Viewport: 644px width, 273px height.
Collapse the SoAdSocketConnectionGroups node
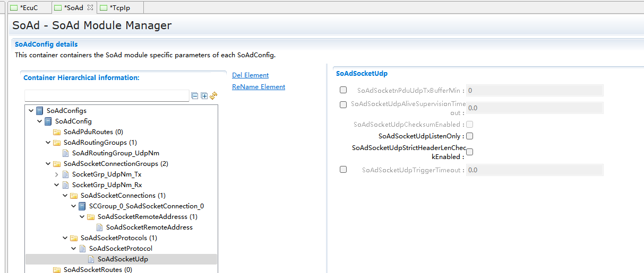click(48, 164)
